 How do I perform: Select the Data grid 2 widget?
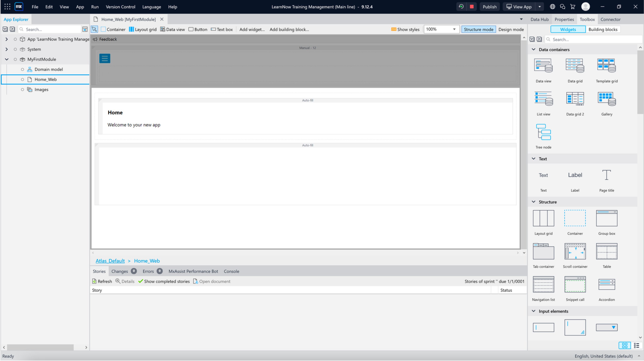click(575, 99)
